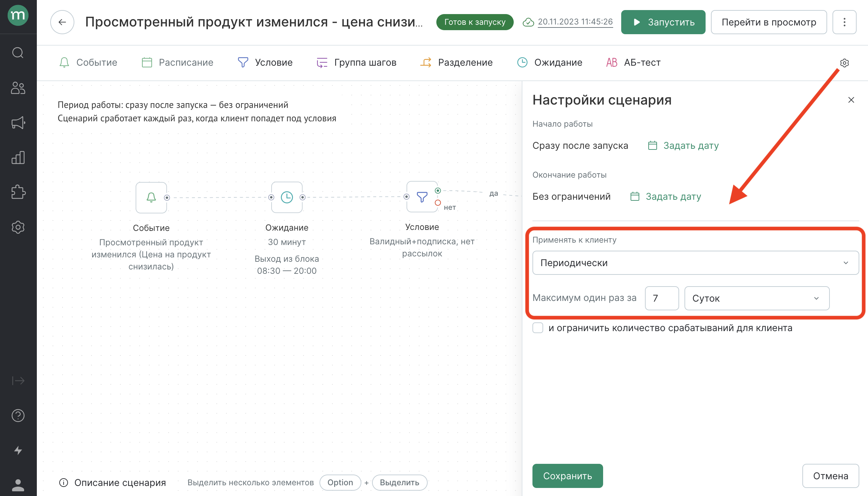Viewport: 868px width, 496px height.
Task: Cancel the scenario settings changes
Action: pyautogui.click(x=830, y=476)
